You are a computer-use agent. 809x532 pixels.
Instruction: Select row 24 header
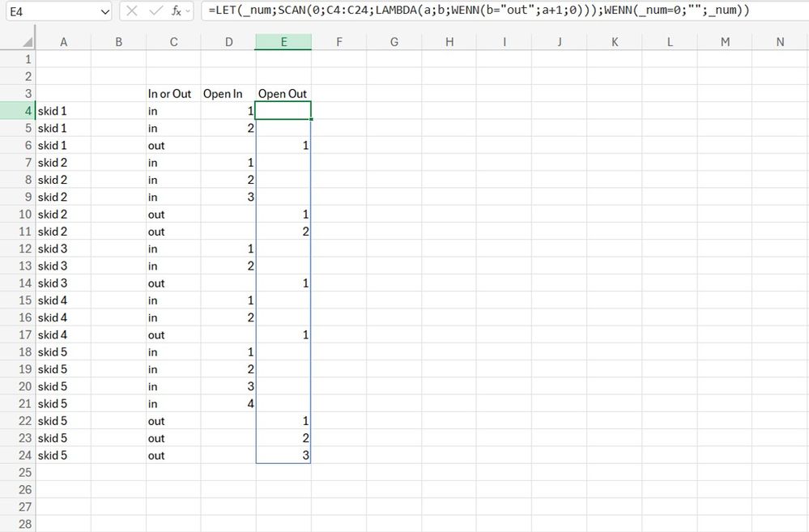coord(18,455)
